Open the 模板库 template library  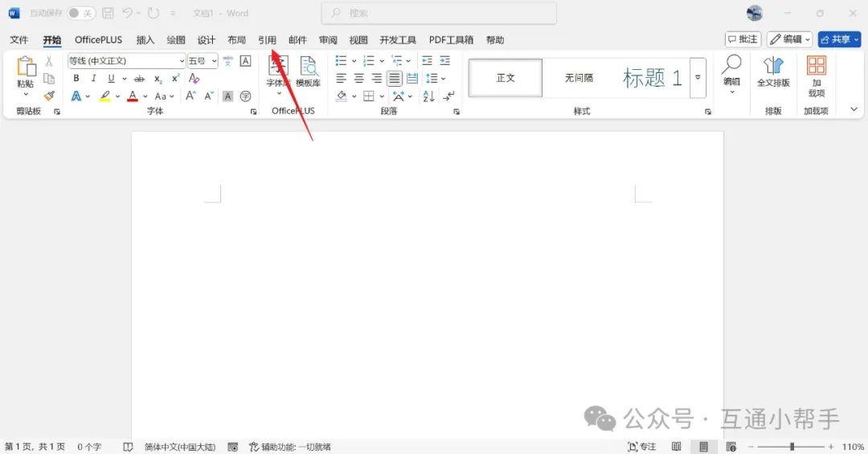[x=308, y=72]
